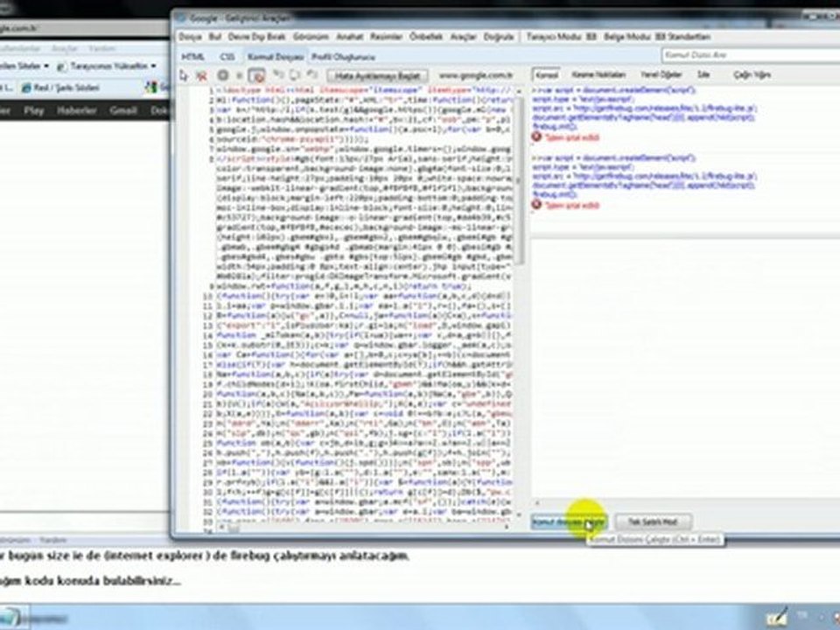
Task: Click the break all round icon
Action: (223, 75)
